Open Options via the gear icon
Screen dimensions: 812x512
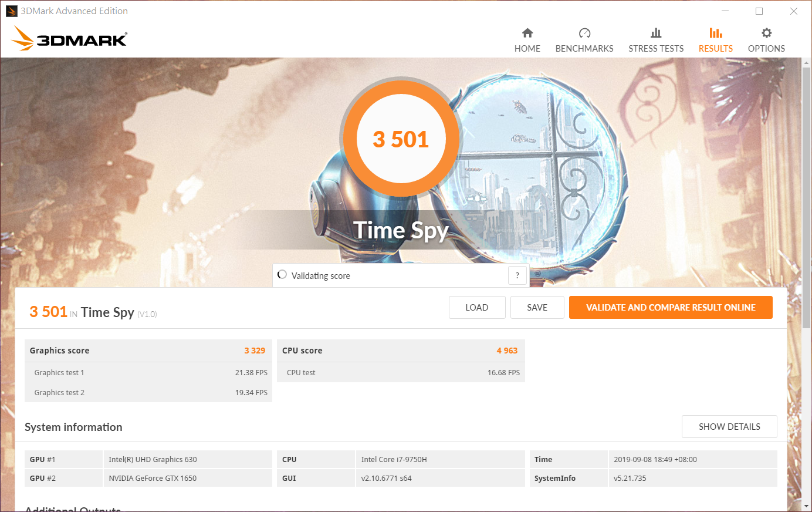(x=766, y=33)
